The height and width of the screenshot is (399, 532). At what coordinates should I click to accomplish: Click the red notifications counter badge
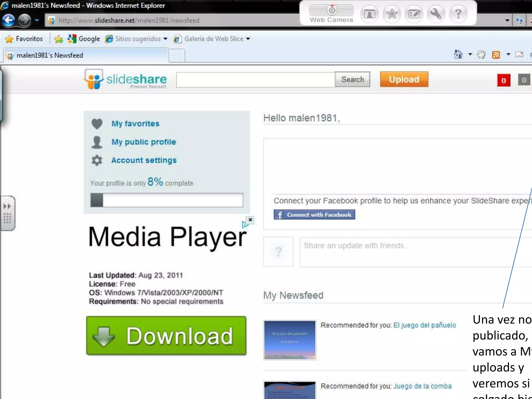[x=503, y=81]
